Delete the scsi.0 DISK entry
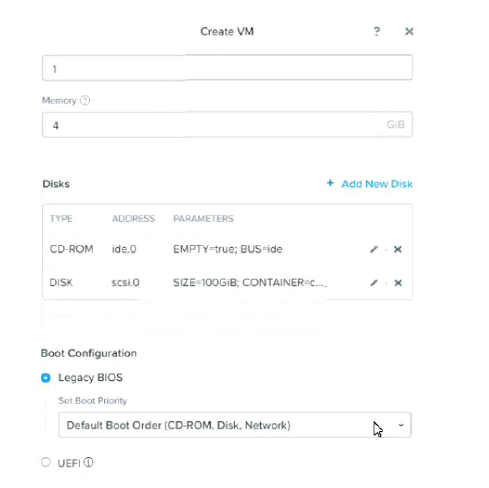Image resolution: width=489 pixels, height=488 pixels. (x=398, y=283)
